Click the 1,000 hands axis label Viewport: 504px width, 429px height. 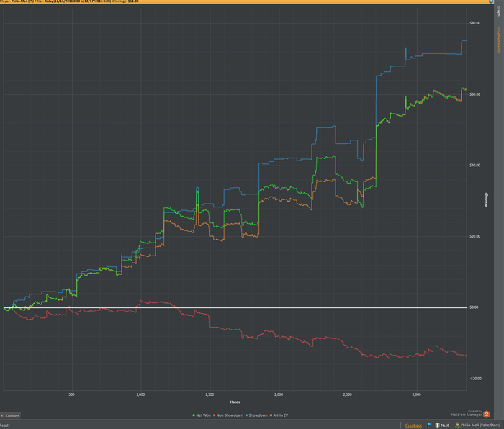[x=140, y=394]
